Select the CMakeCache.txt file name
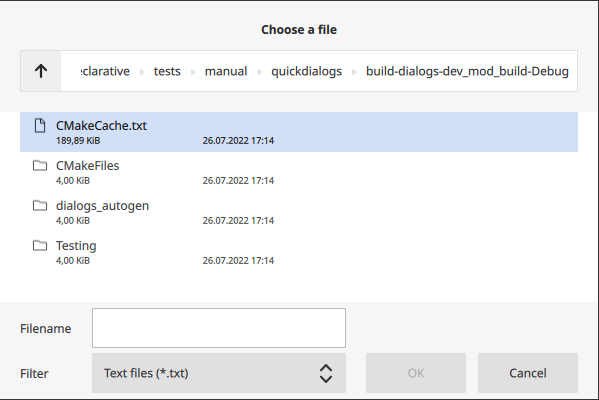The width and height of the screenshot is (599, 400). coord(101,126)
